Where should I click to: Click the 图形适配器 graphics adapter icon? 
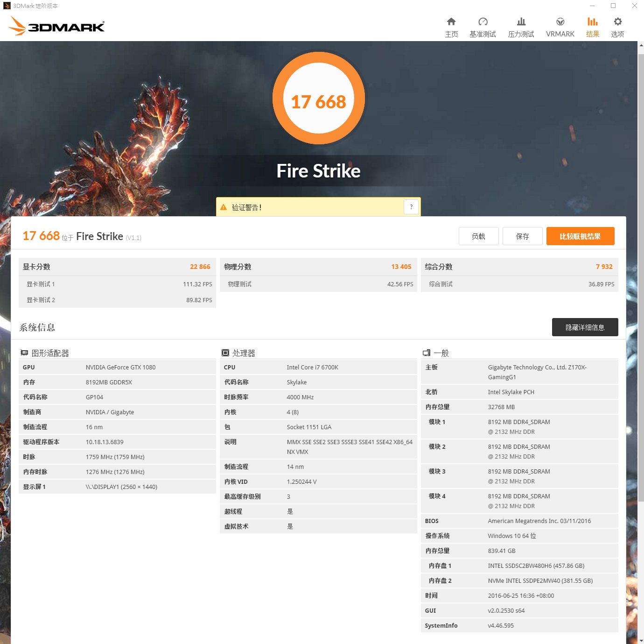point(24,353)
